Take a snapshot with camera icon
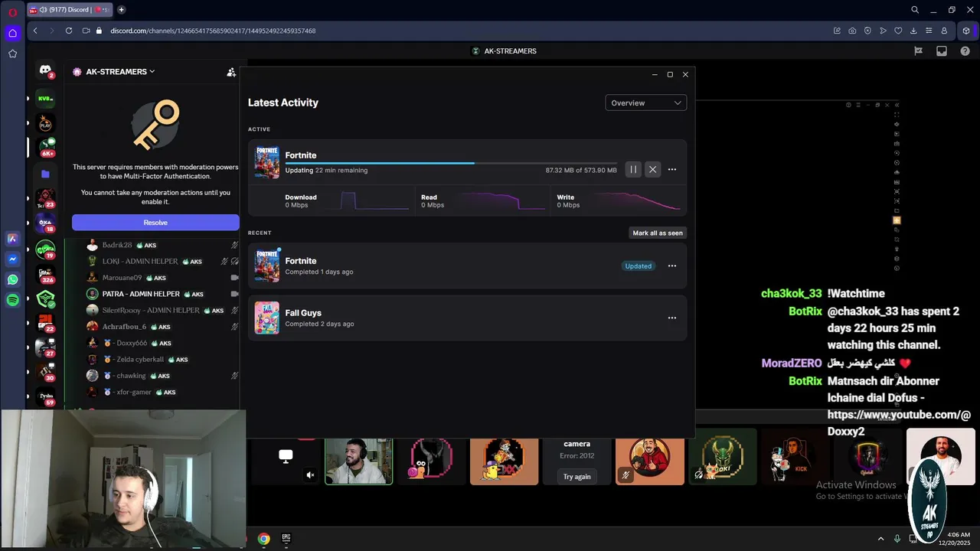The image size is (980, 551). (x=852, y=31)
